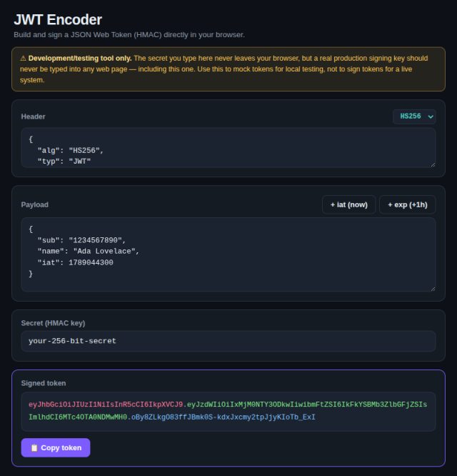Click the chevron arrow beside HS256
Screen dimensions: 457x476
(x=431, y=117)
